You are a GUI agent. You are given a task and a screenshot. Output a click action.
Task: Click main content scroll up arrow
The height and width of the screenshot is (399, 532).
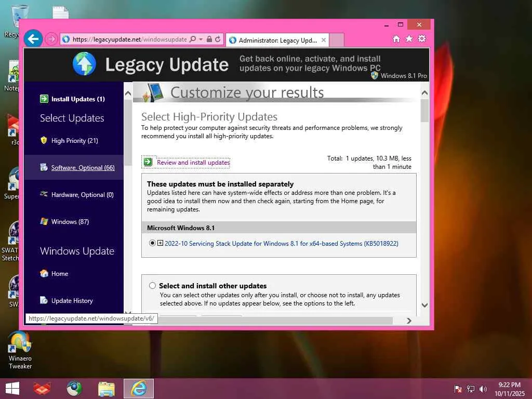click(x=424, y=92)
